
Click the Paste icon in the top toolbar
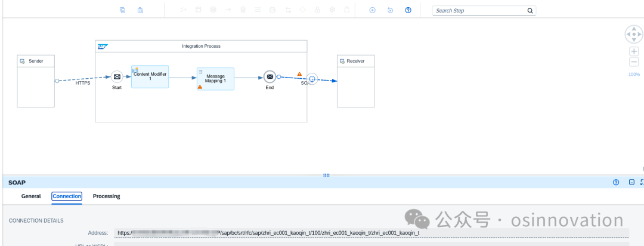(141, 10)
